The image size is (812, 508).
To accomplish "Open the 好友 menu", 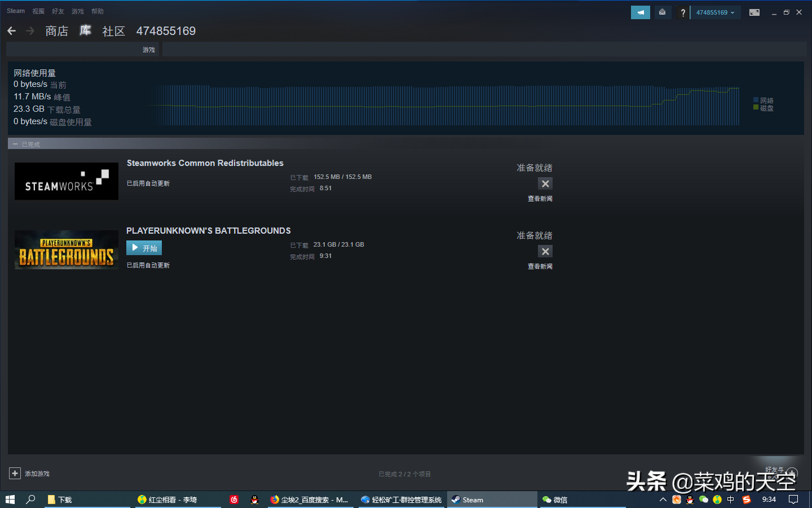I will (58, 11).
